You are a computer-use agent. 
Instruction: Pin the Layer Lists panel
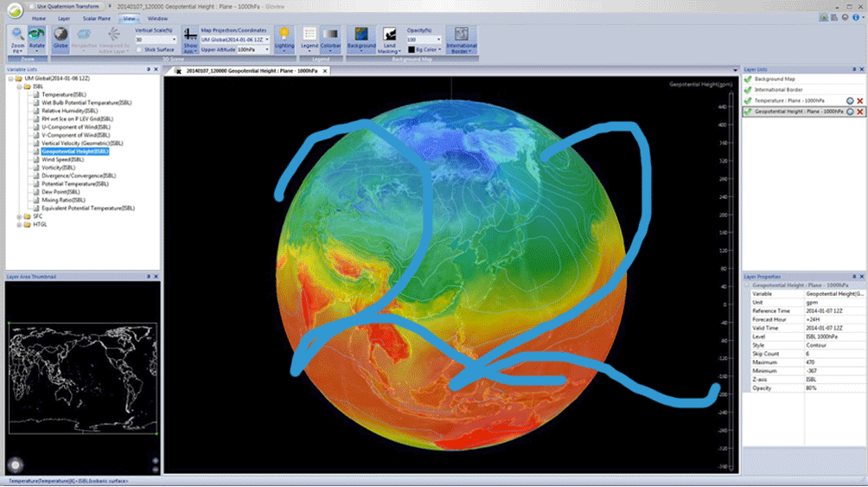coord(854,69)
